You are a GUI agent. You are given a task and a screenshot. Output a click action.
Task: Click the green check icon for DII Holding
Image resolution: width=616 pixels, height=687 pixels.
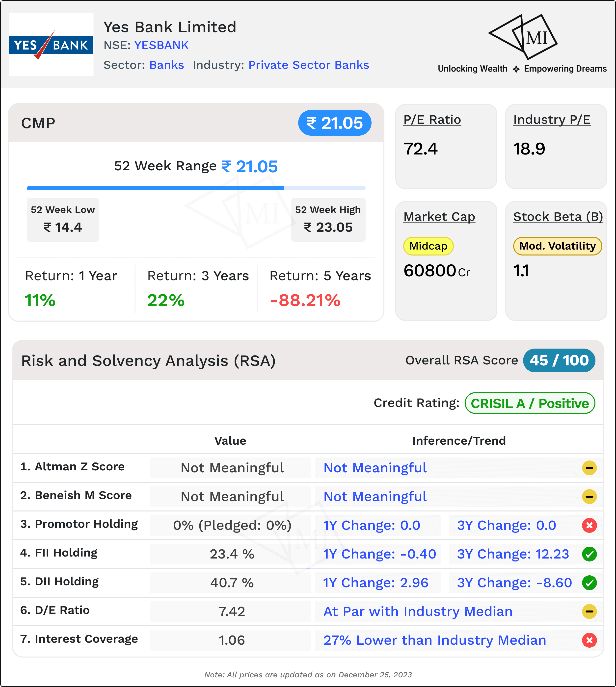(589, 583)
